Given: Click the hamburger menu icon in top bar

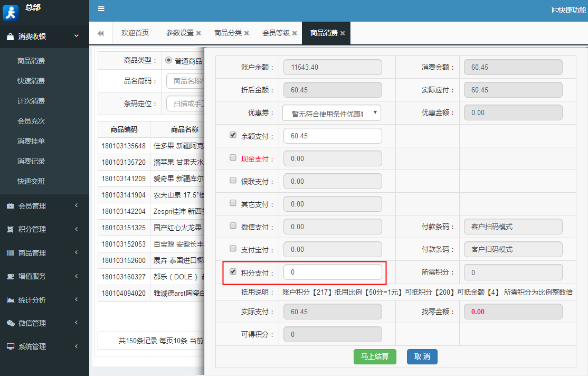Looking at the screenshot, I should pos(101,9).
